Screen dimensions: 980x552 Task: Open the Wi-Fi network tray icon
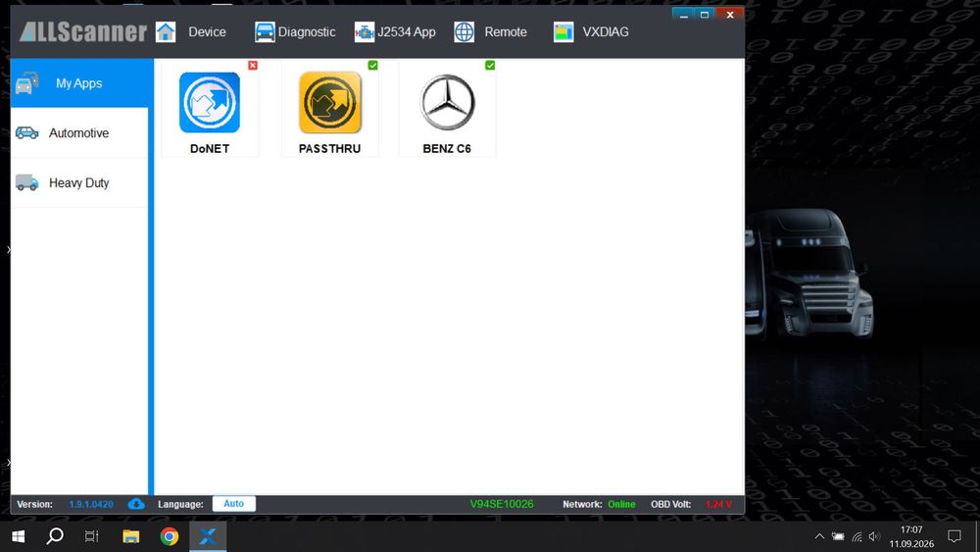pyautogui.click(x=857, y=536)
